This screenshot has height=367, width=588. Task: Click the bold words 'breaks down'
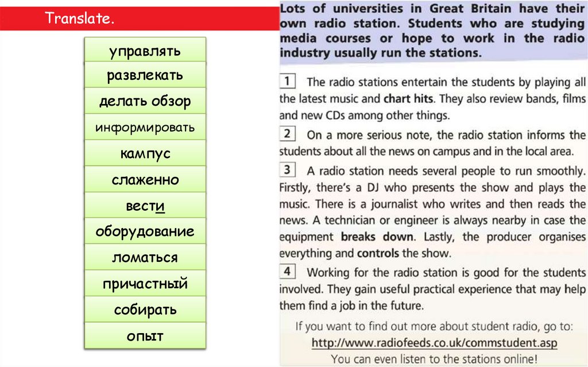tap(377, 237)
